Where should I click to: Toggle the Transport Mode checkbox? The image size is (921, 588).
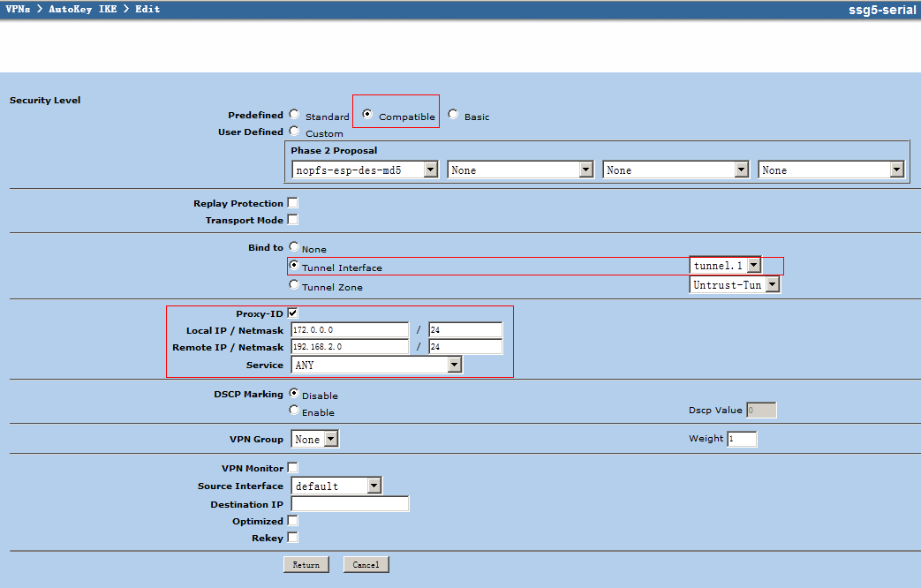click(292, 220)
